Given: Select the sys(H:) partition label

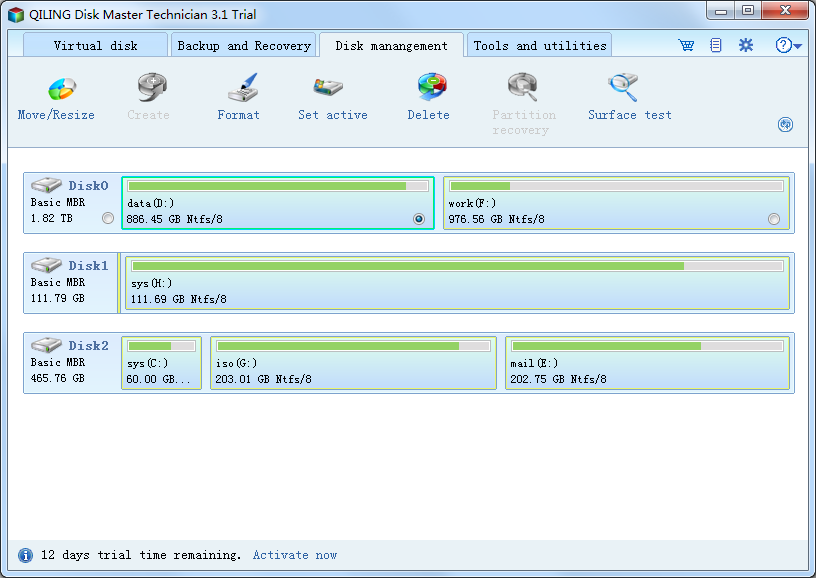Looking at the screenshot, I should pos(151,284).
